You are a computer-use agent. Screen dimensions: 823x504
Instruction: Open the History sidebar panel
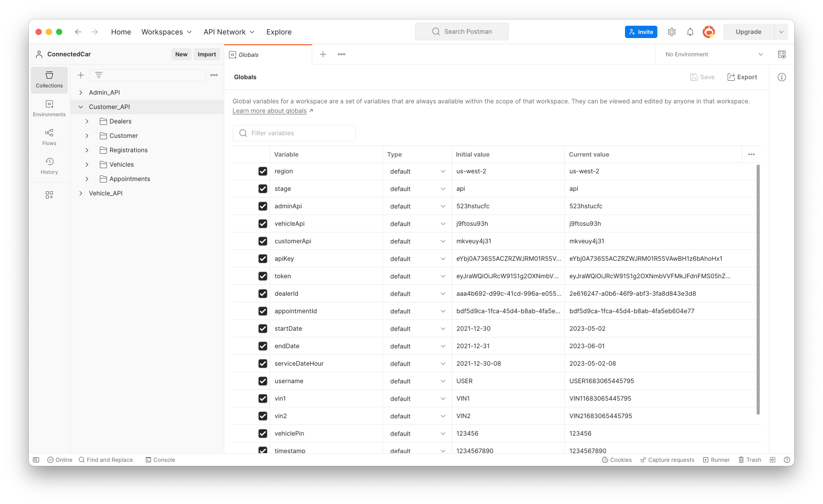pos(49,166)
